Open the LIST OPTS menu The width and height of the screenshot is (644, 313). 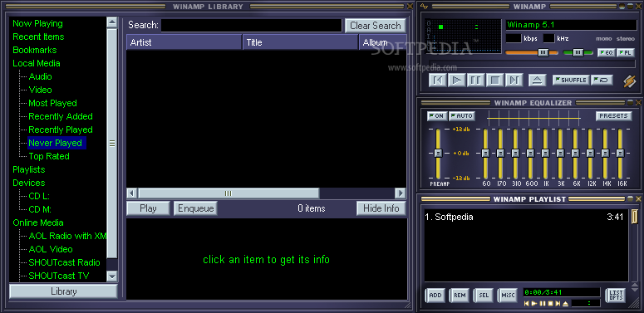click(616, 296)
